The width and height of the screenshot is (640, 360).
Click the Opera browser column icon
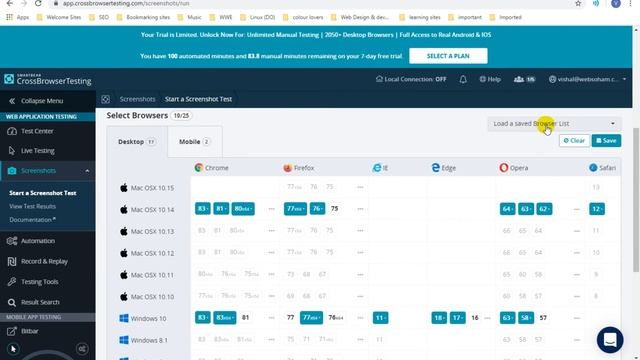(x=504, y=168)
